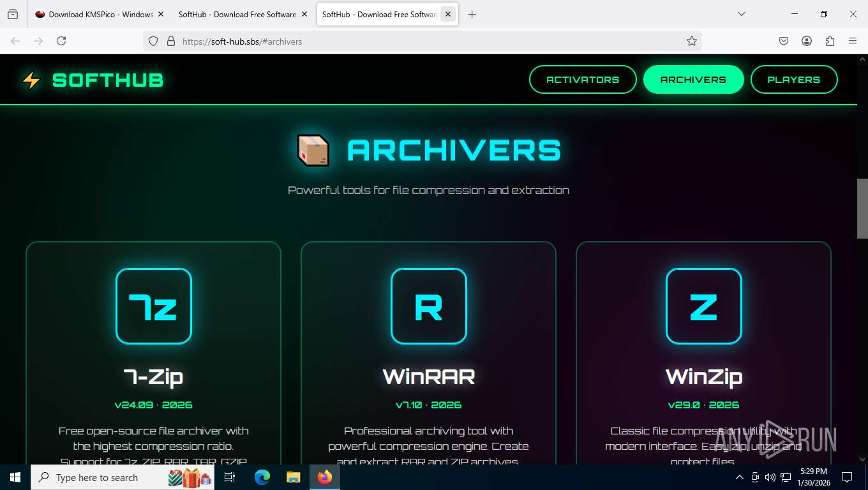
Task: Launch Microsoft Edge from taskbar
Action: 262,477
